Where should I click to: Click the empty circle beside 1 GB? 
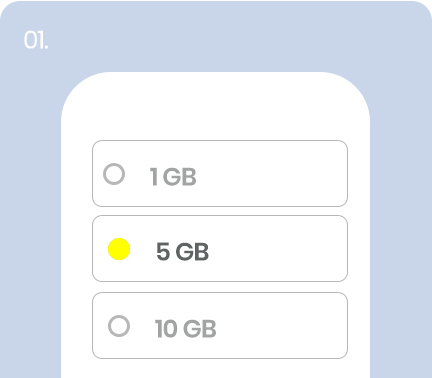114,174
